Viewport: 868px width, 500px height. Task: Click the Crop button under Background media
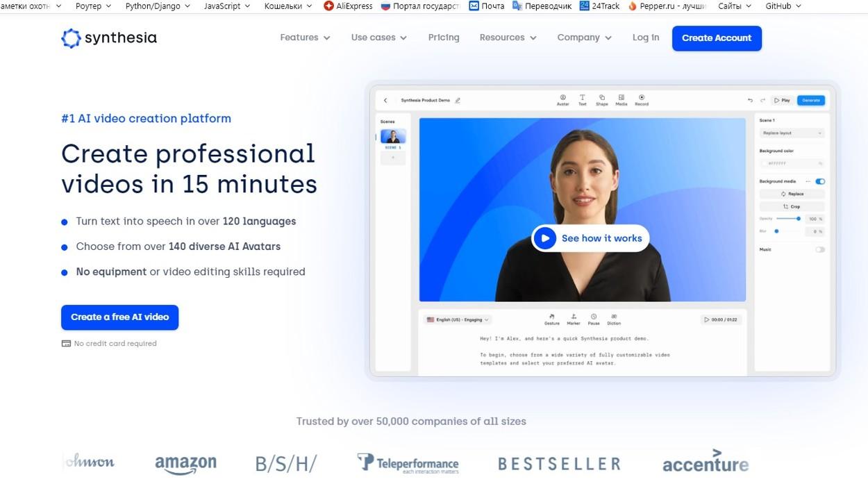tap(792, 206)
